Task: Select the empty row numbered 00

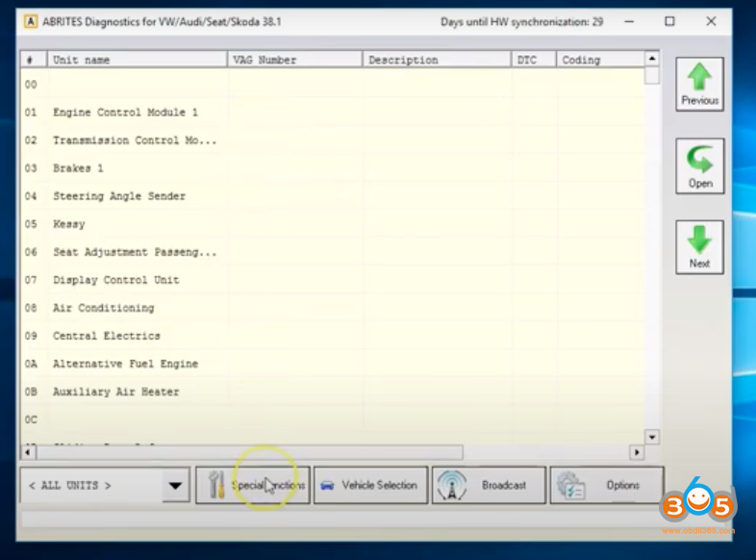Action: pos(333,85)
